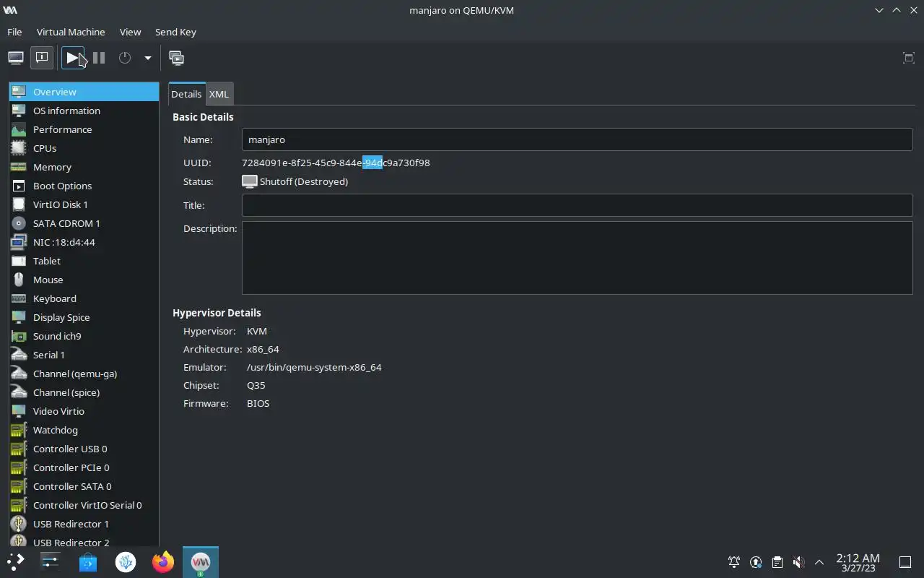This screenshot has width=924, height=578.
Task: Open the Virtual Machine menu
Action: (71, 32)
